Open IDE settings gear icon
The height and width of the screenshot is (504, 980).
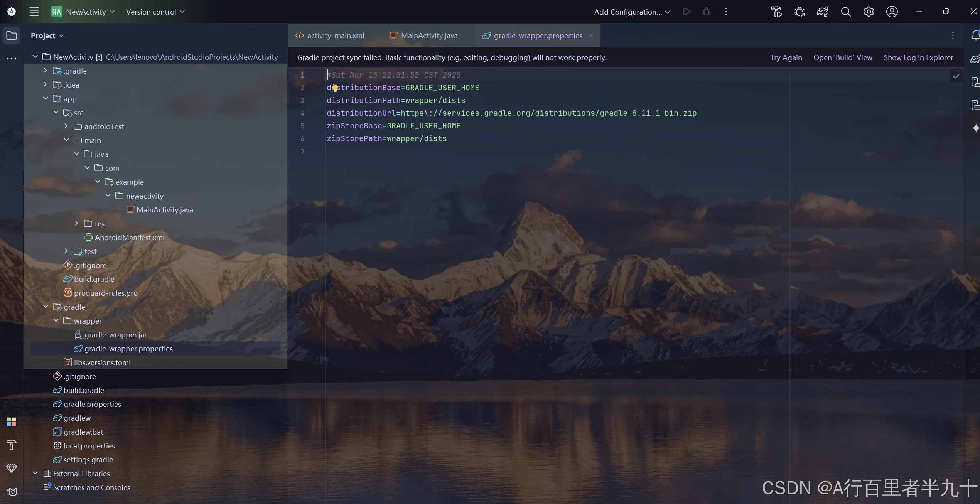point(869,12)
